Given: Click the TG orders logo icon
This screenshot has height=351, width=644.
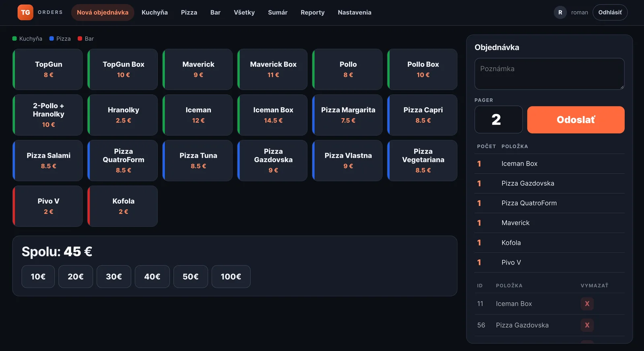Looking at the screenshot, I should (x=25, y=12).
